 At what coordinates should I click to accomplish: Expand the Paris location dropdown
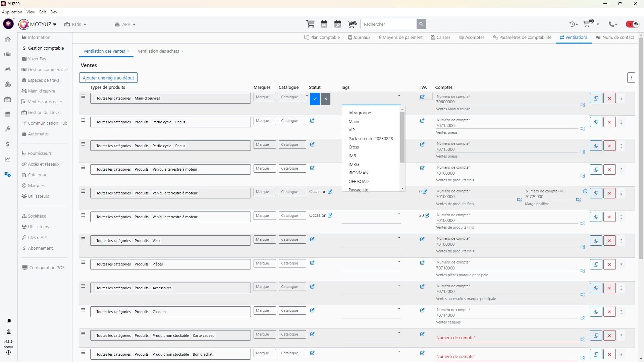pos(76,24)
